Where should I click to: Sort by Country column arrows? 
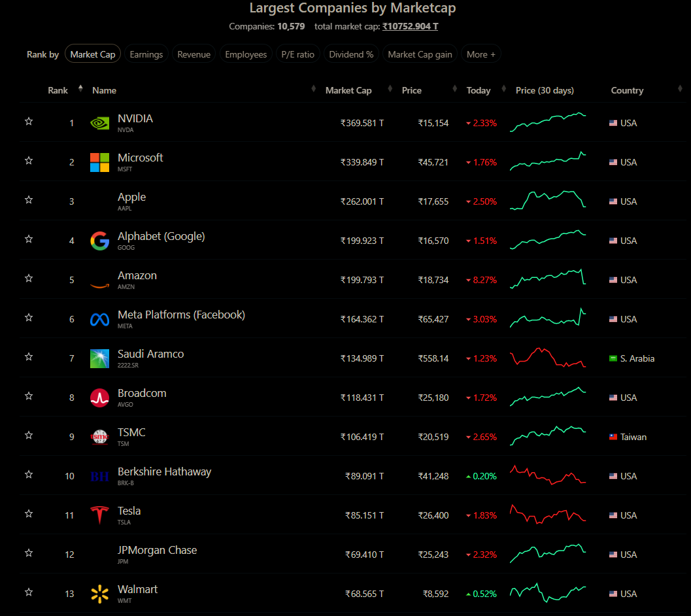tap(680, 89)
